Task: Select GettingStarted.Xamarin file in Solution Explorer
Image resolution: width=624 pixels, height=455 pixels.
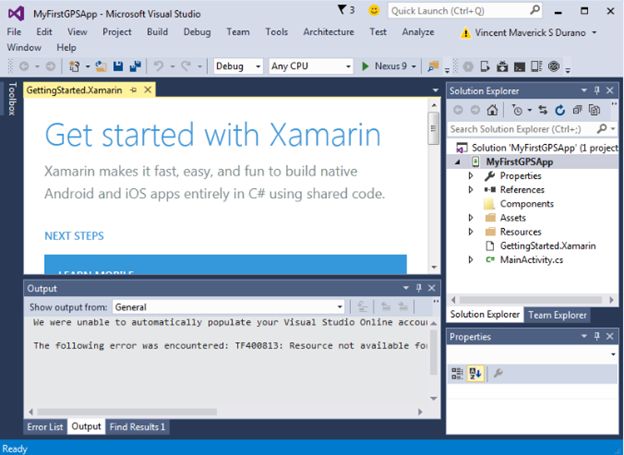Action: click(x=548, y=246)
